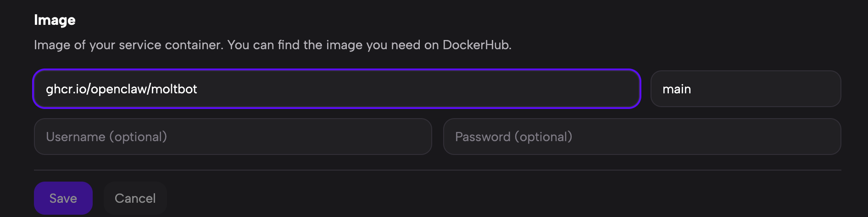This screenshot has width=868, height=217.
Task: Click the Image section heading
Action: [x=55, y=20]
